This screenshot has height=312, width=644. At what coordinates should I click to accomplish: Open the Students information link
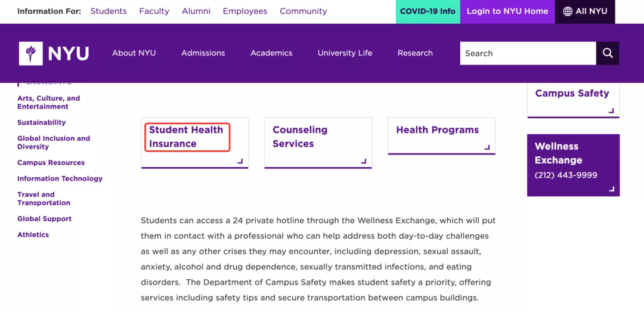coord(109,11)
